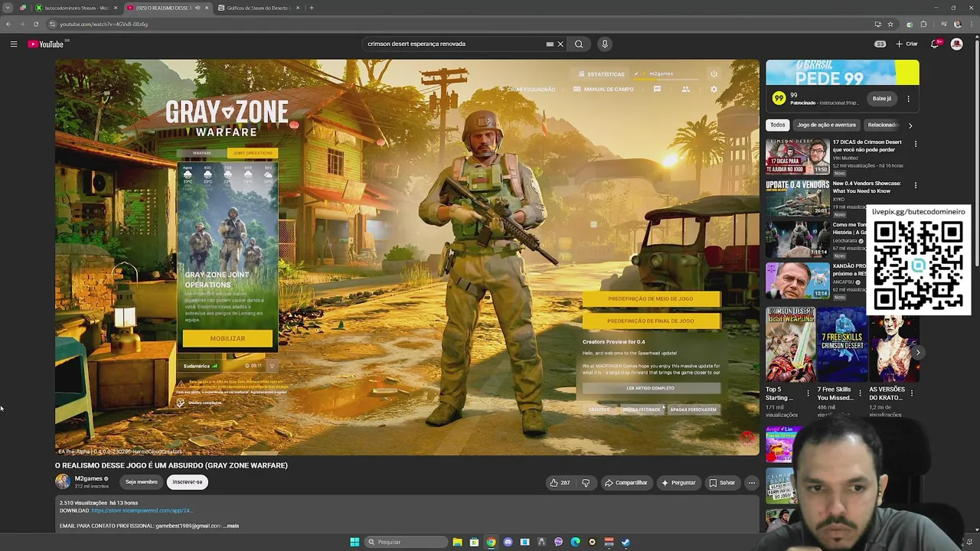Clear the search query with the X
Viewport: 980px width, 551px height.
(560, 44)
